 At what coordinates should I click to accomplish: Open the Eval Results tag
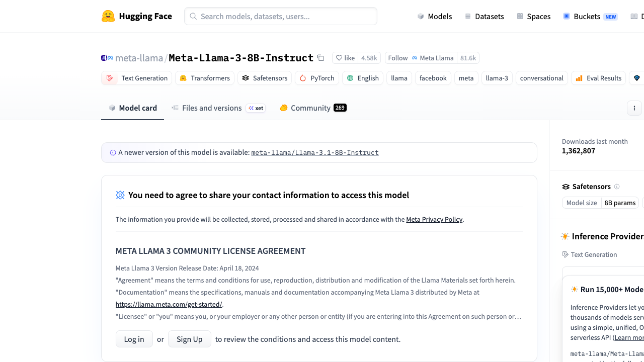[x=599, y=78]
